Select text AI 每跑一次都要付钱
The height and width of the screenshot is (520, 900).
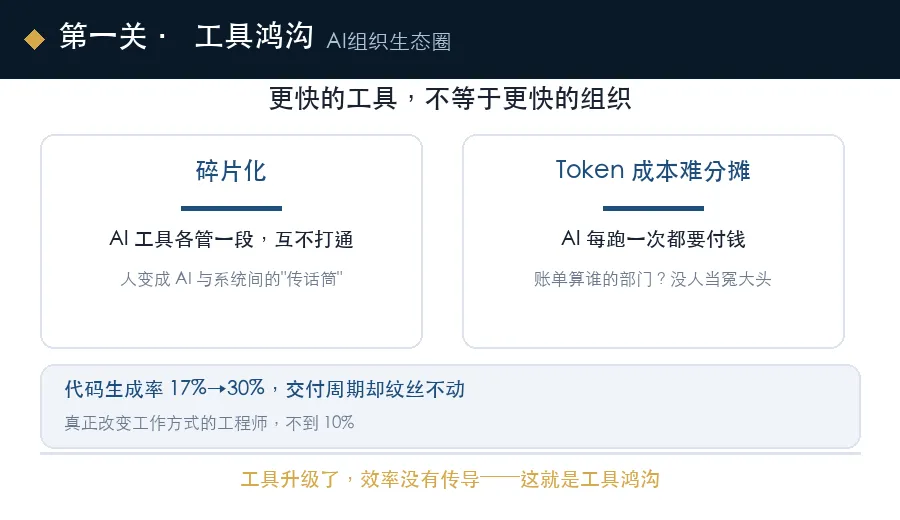point(653,239)
